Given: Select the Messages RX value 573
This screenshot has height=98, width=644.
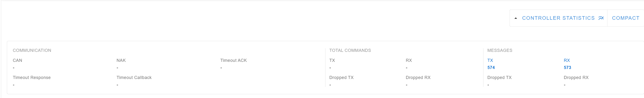Looking at the screenshot, I should 567,67.
